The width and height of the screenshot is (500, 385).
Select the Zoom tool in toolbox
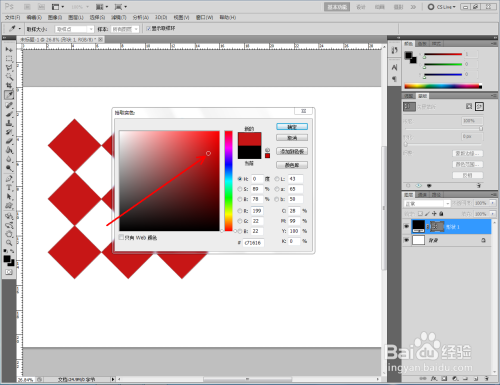[x=9, y=243]
